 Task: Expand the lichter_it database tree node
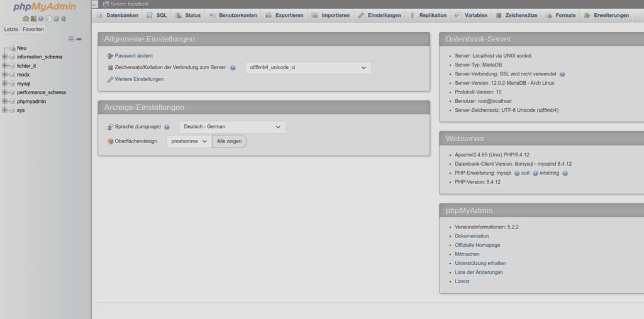[5, 66]
